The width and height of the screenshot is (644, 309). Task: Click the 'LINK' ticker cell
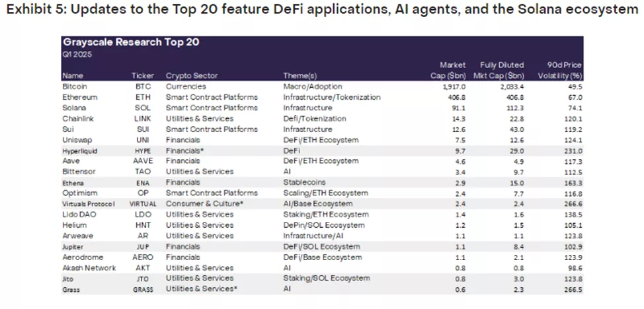point(143,119)
